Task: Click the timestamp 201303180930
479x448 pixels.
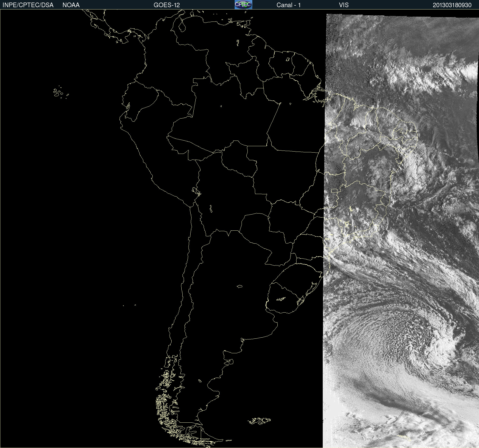Action: (x=452, y=5)
